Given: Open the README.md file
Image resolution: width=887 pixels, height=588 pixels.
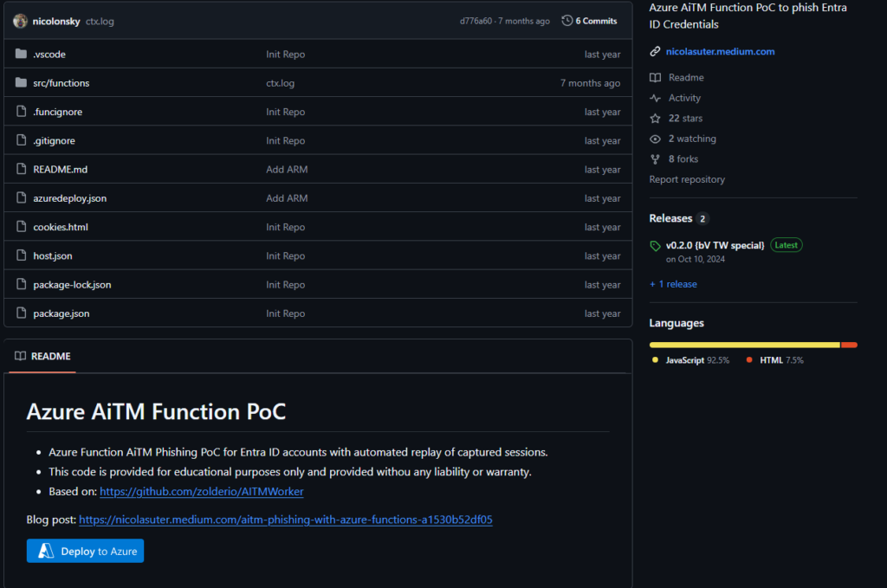Looking at the screenshot, I should point(60,170).
